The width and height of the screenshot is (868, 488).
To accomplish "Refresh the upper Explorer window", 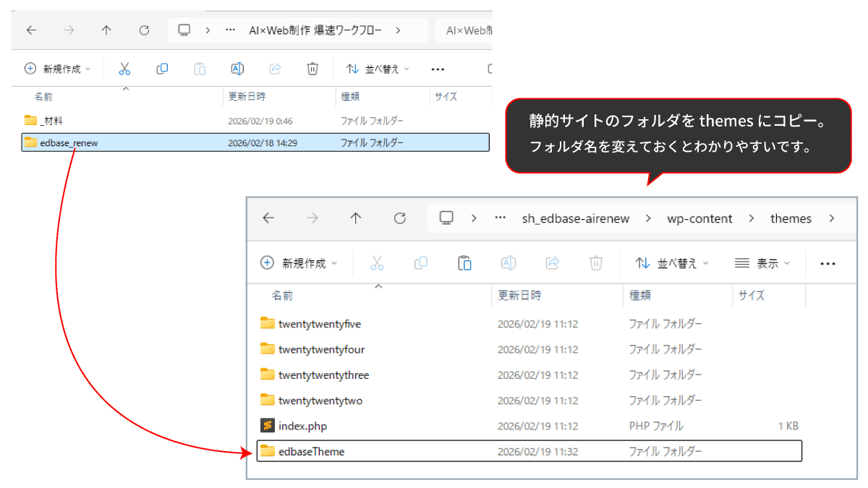I will coord(144,30).
